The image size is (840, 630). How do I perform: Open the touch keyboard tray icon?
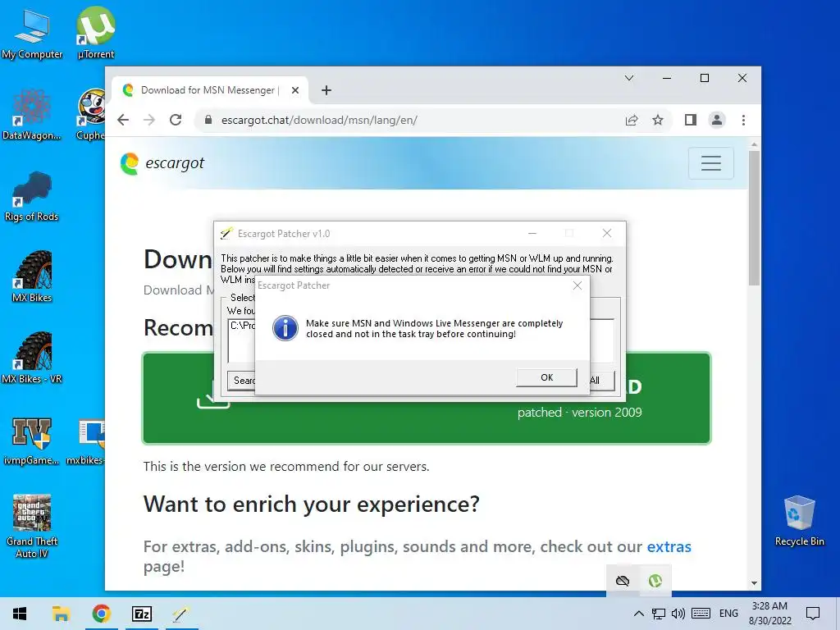pyautogui.click(x=701, y=614)
